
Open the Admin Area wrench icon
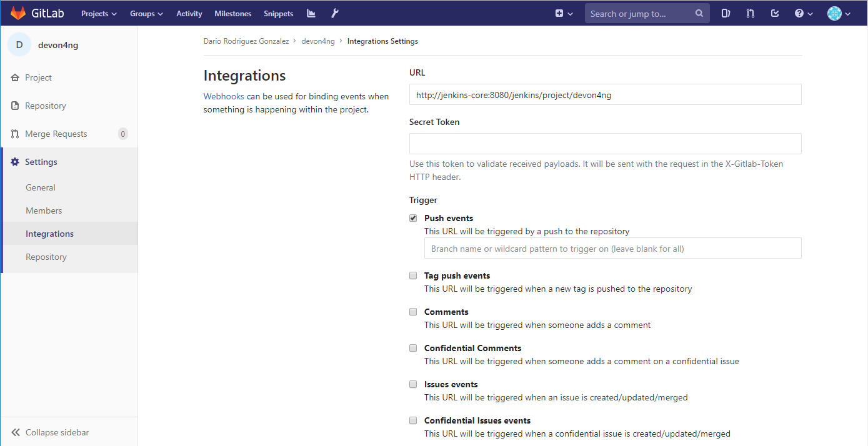[x=334, y=12]
